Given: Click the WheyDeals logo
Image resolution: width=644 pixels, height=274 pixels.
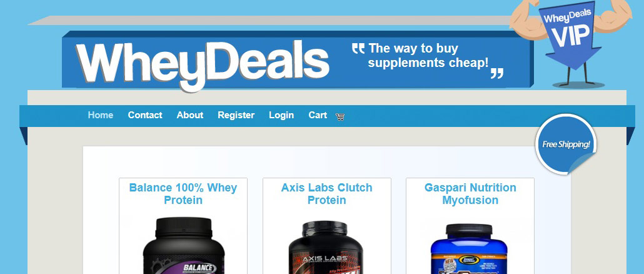Looking at the screenshot, I should pyautogui.click(x=203, y=64).
